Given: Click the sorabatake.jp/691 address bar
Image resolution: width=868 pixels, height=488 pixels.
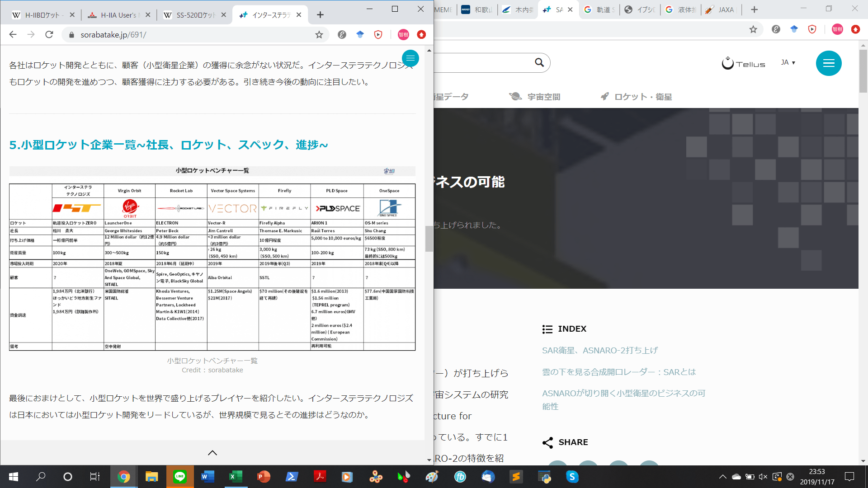Looking at the screenshot, I should (x=194, y=34).
